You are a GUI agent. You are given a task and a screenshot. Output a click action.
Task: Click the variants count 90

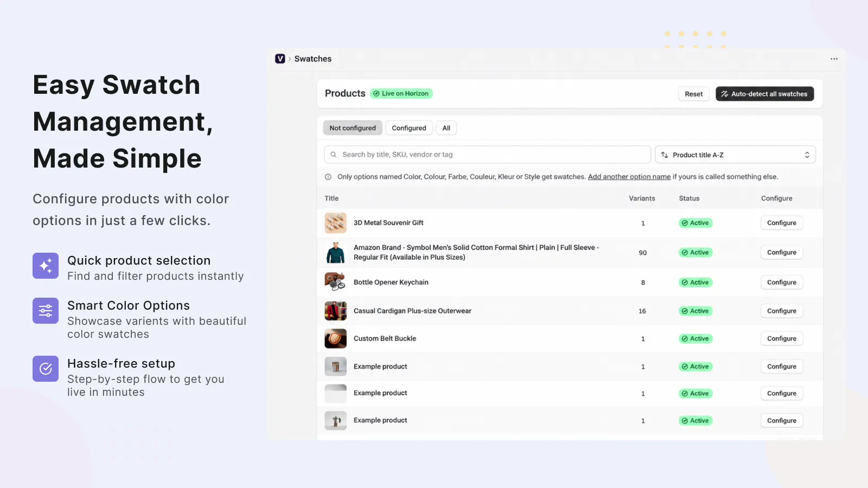coord(643,253)
